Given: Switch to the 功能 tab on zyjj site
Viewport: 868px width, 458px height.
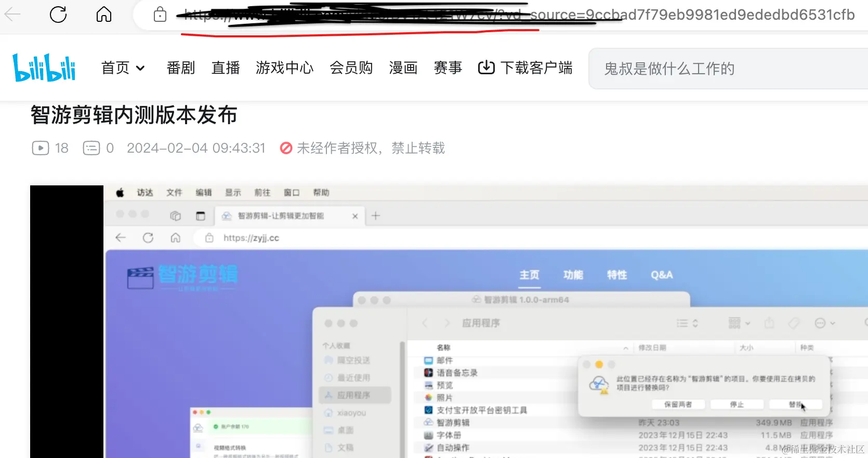Looking at the screenshot, I should [573, 275].
